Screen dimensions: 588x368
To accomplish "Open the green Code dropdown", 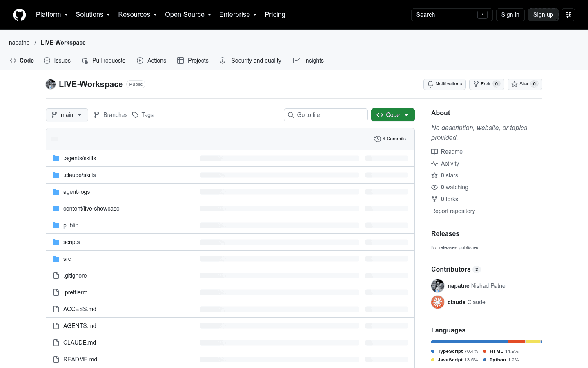I will coord(393,115).
